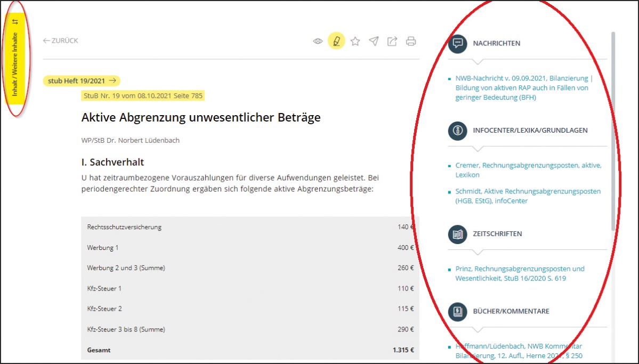639x364 pixels.
Task: Click the Nachrichten speech bubble icon
Action: point(457,43)
